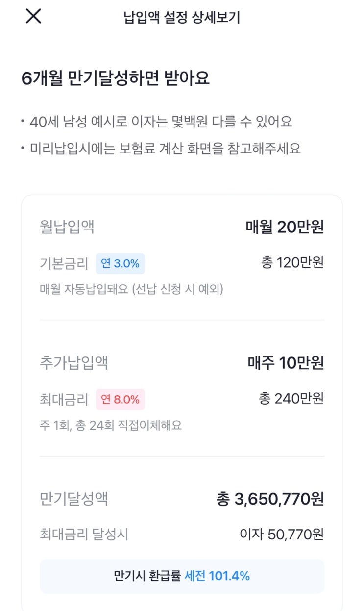Viewport: 364px width, 611px height.
Task: Tap the 주 1회, 총 24회 직접이체해요 note
Action: (x=111, y=425)
